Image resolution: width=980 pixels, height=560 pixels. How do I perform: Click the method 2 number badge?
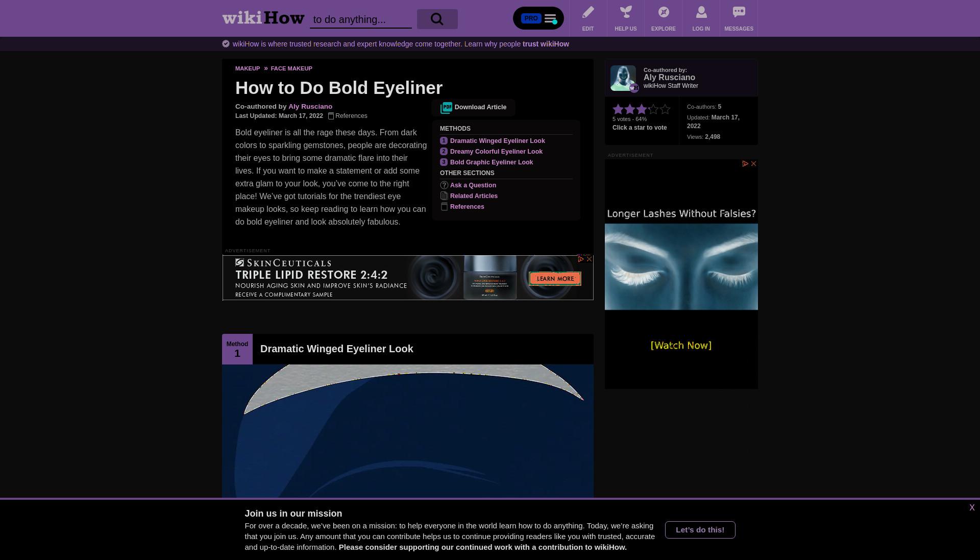[444, 152]
